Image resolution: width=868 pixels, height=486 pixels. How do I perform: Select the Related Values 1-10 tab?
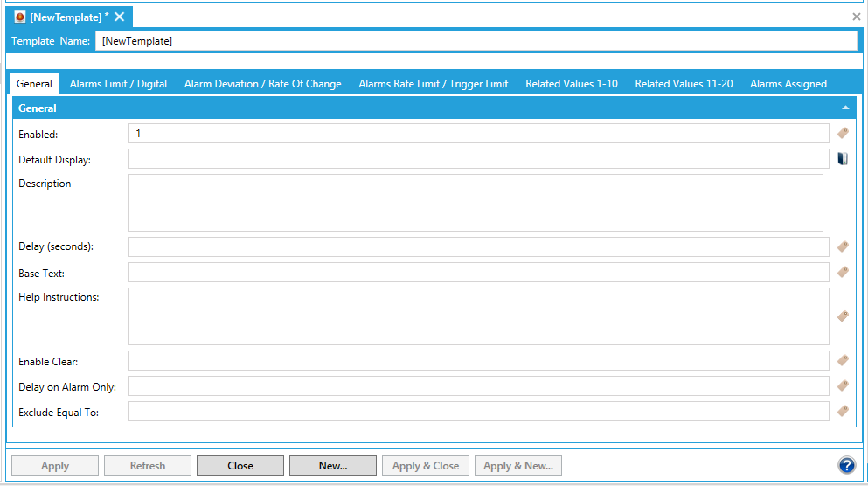571,84
